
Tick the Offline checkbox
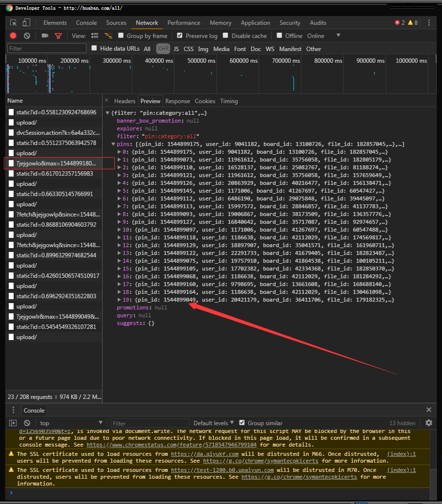coord(280,36)
